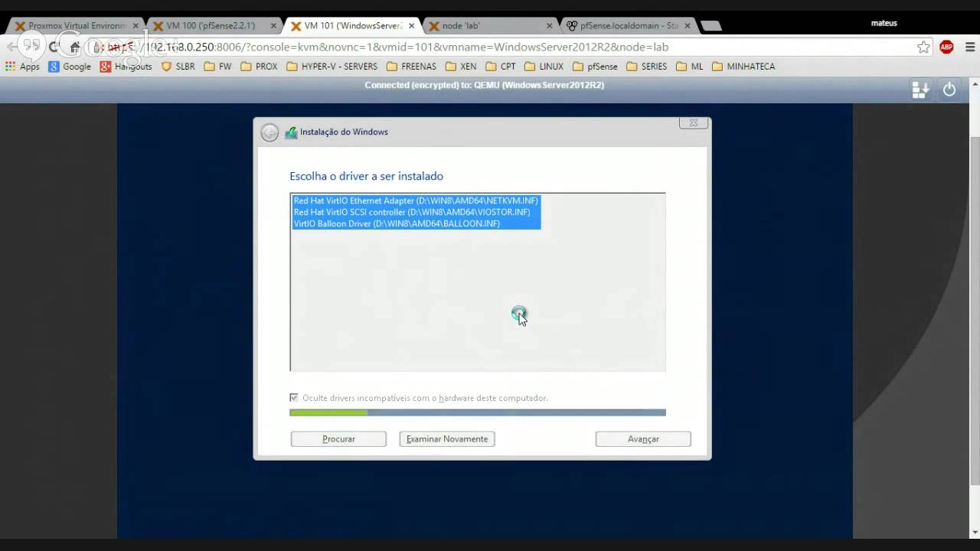Open the Adblock Plus extension icon
Image resolution: width=980 pixels, height=551 pixels.
(x=946, y=47)
